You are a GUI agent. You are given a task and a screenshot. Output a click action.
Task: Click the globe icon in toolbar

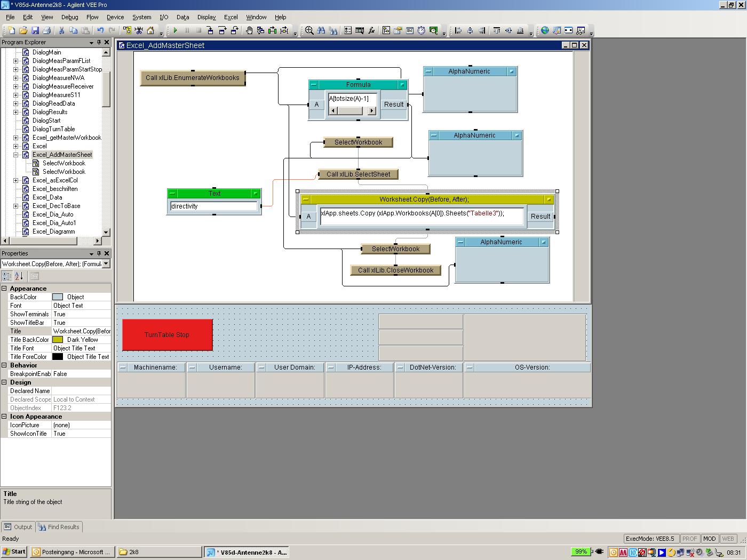click(545, 30)
